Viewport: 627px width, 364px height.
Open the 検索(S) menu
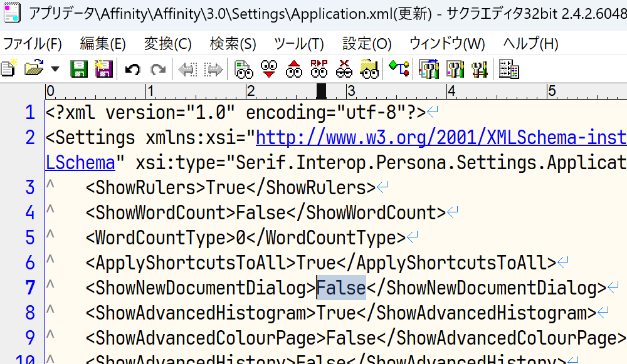233,43
